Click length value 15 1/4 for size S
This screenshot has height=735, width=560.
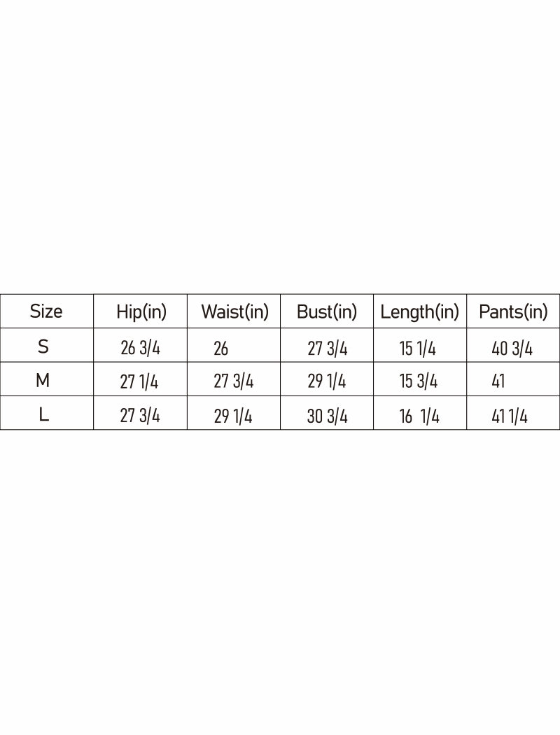[418, 348]
